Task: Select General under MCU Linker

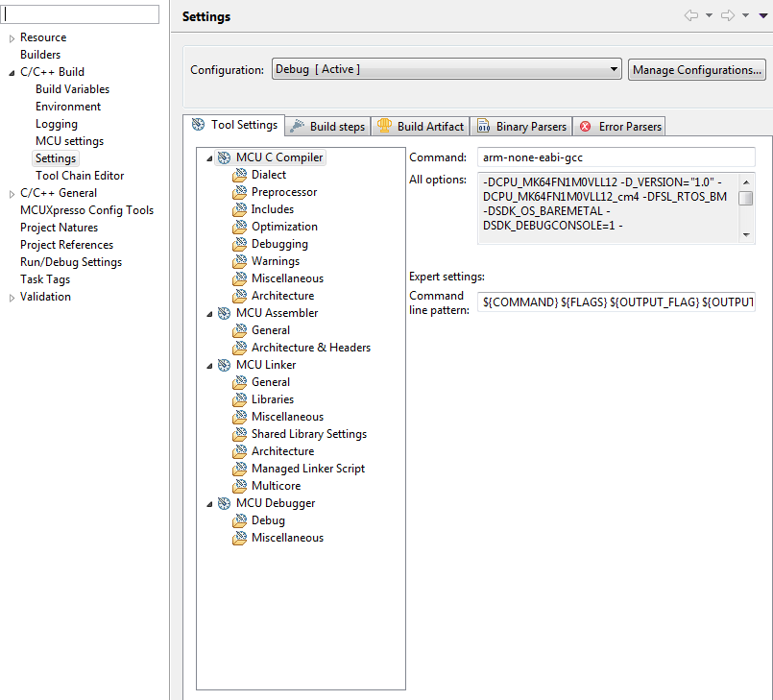Action: [271, 382]
